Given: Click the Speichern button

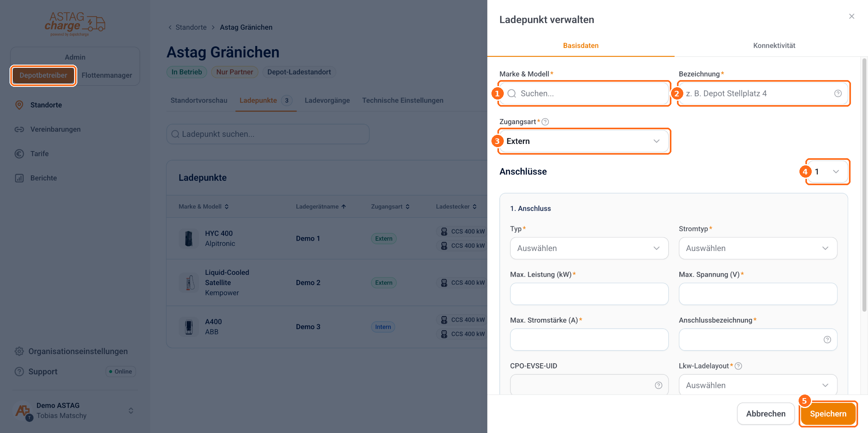Looking at the screenshot, I should [828, 414].
